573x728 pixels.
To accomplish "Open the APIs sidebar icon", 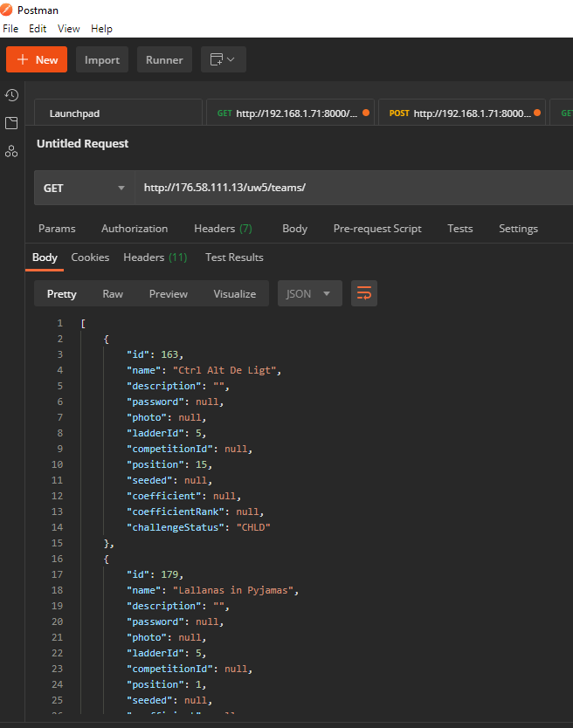I will (x=11, y=151).
